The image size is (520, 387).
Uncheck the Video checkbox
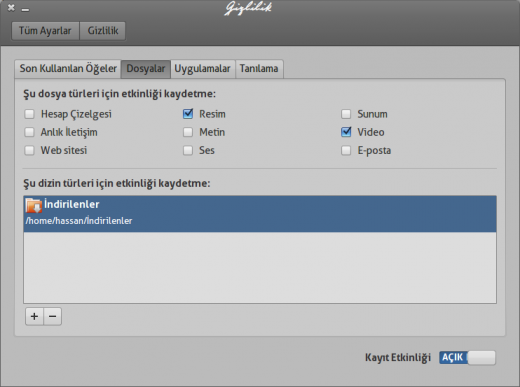(x=346, y=132)
